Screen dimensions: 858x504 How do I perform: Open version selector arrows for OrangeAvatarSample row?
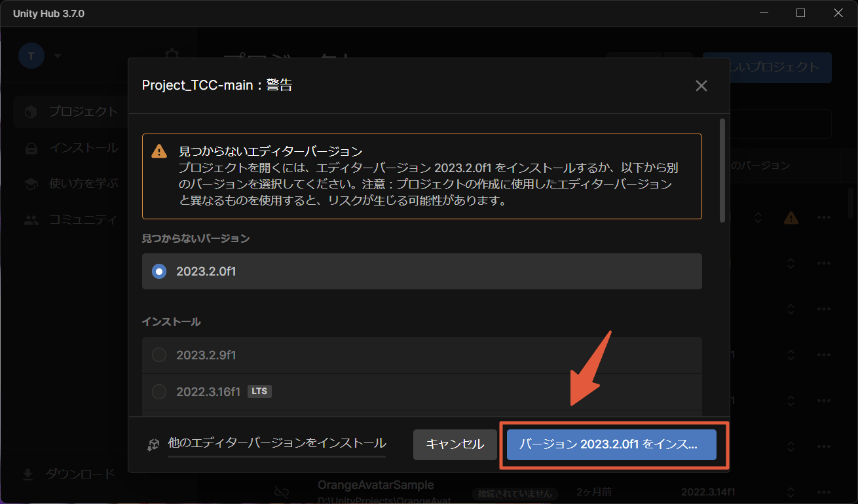pyautogui.click(x=791, y=492)
